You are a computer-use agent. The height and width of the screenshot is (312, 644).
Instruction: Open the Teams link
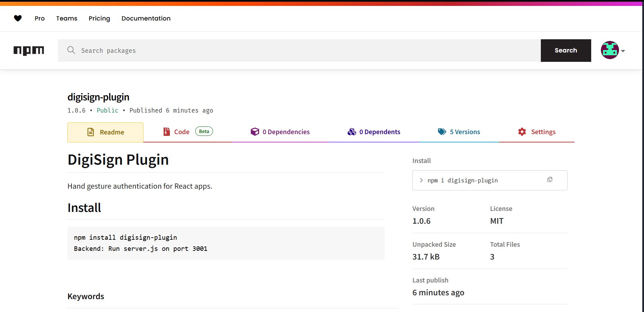67,18
